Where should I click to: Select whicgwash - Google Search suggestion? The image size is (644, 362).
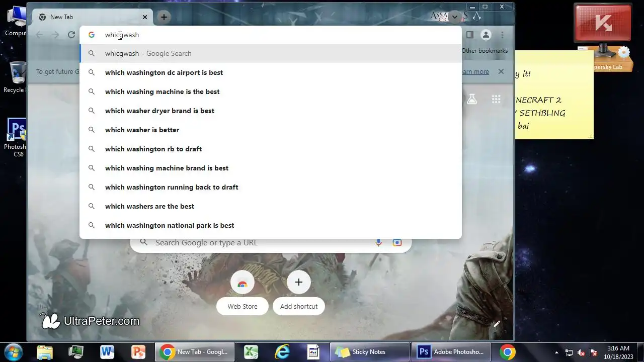[x=271, y=53]
